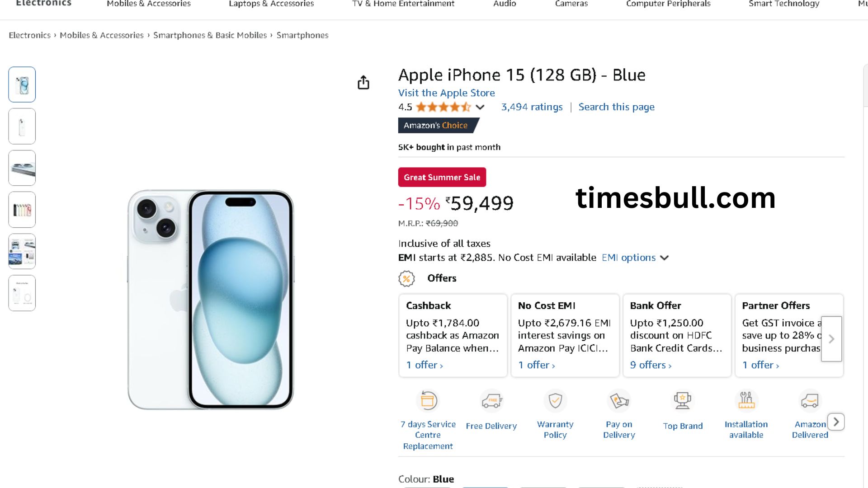Click the 7 days Service Centre Replacement icon

(428, 400)
